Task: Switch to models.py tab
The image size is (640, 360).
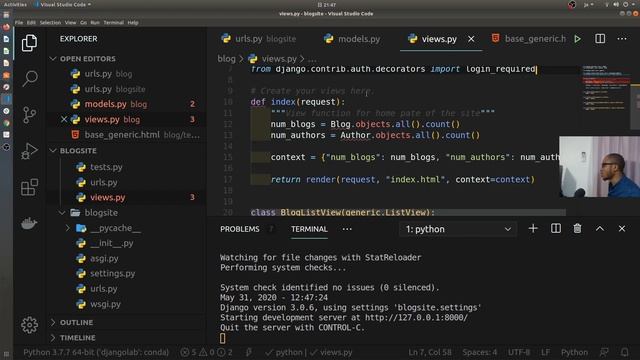Action: [x=352, y=39]
